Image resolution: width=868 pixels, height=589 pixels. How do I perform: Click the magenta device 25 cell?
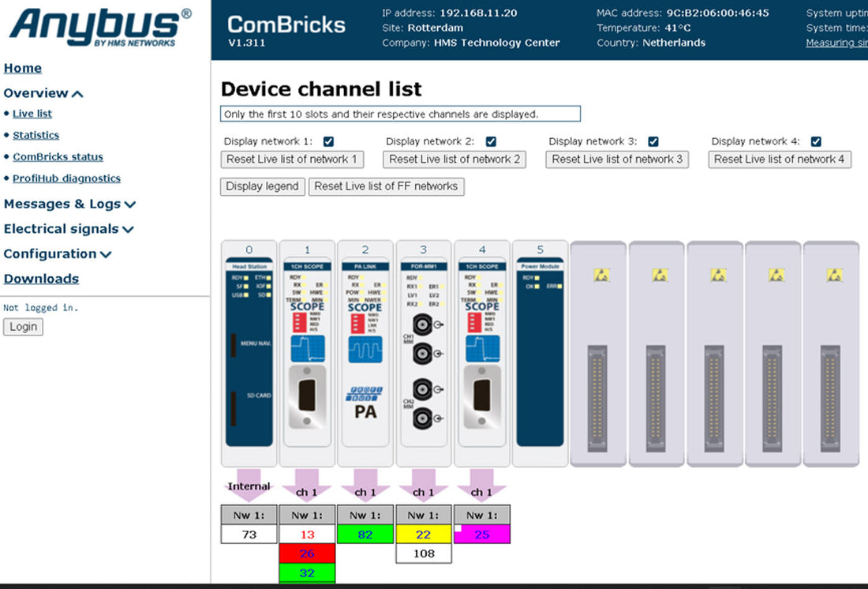pos(482,535)
